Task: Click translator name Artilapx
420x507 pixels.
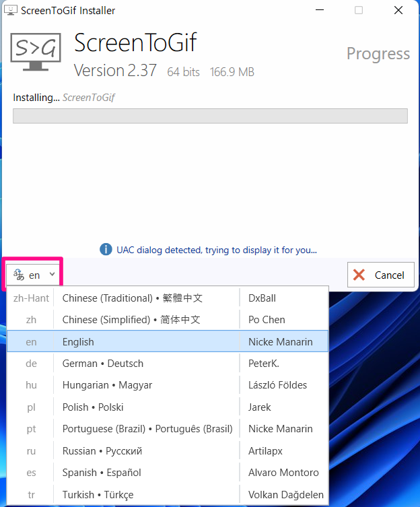Action: (x=265, y=451)
